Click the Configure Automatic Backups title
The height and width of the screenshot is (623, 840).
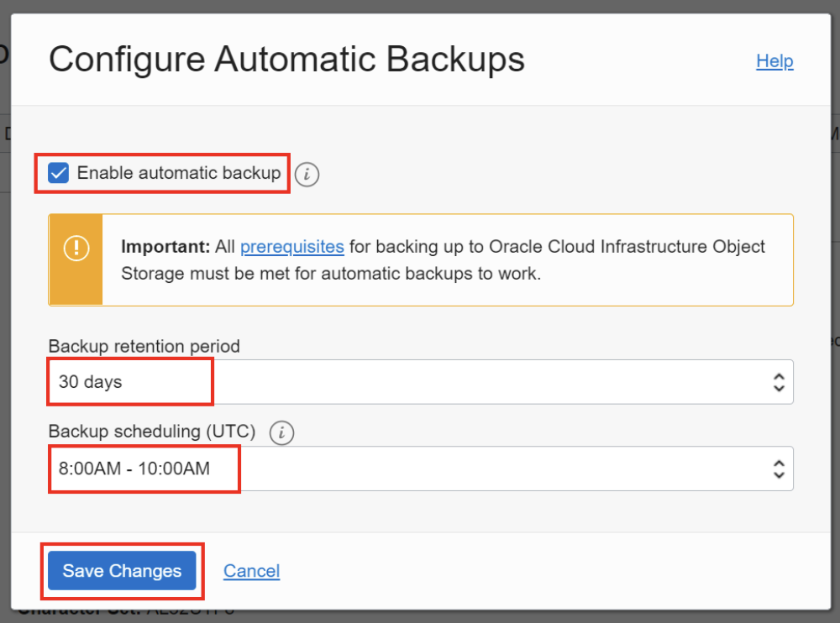click(x=286, y=60)
